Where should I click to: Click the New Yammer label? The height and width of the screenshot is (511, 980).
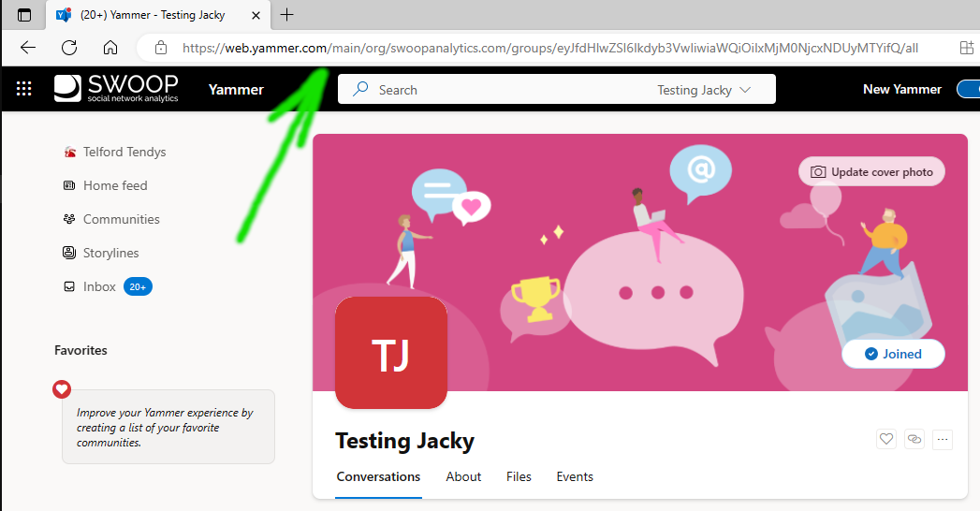[x=902, y=89]
